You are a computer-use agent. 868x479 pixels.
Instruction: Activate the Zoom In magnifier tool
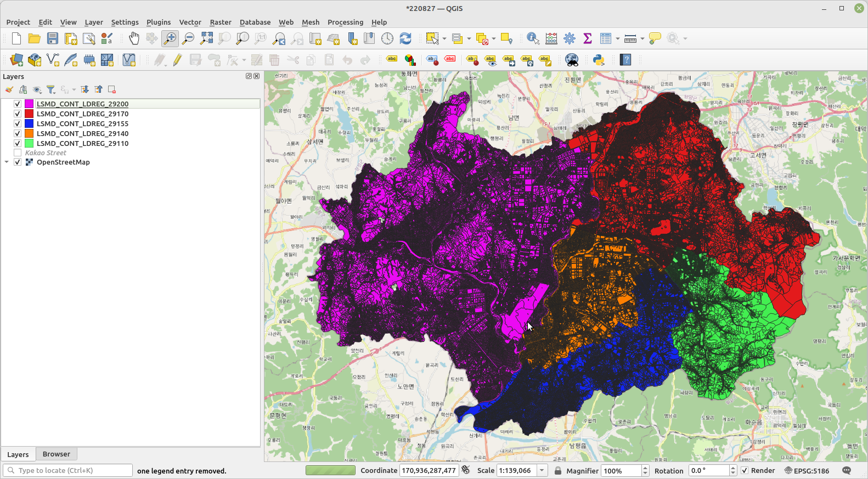tap(170, 38)
